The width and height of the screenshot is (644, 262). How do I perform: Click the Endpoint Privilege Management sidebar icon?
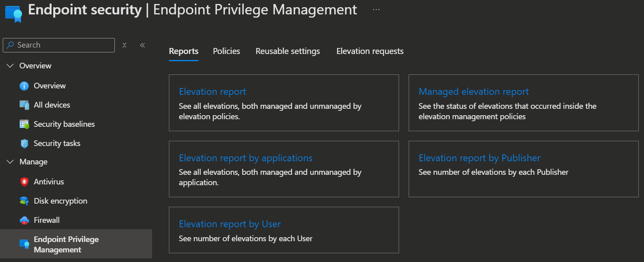[x=24, y=244]
